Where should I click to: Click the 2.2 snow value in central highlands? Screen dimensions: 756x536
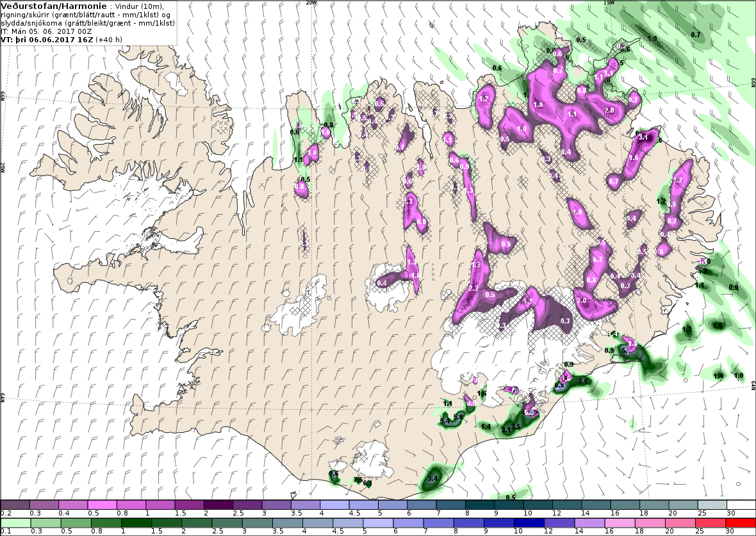(x=473, y=288)
